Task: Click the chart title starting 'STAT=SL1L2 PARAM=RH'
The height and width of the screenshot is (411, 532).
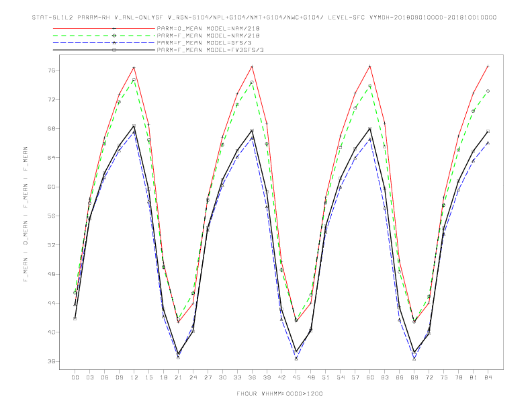Action: (x=264, y=17)
